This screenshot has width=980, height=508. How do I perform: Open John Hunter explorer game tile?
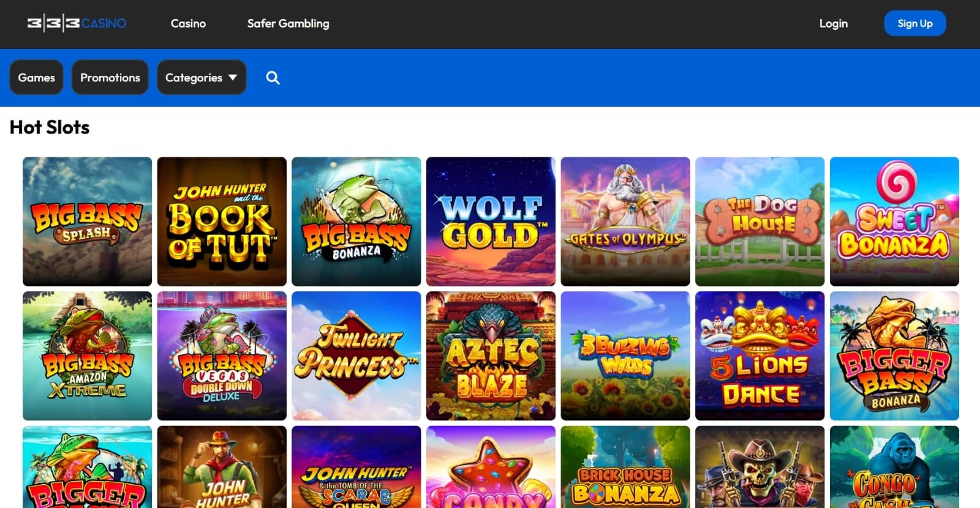point(222,467)
